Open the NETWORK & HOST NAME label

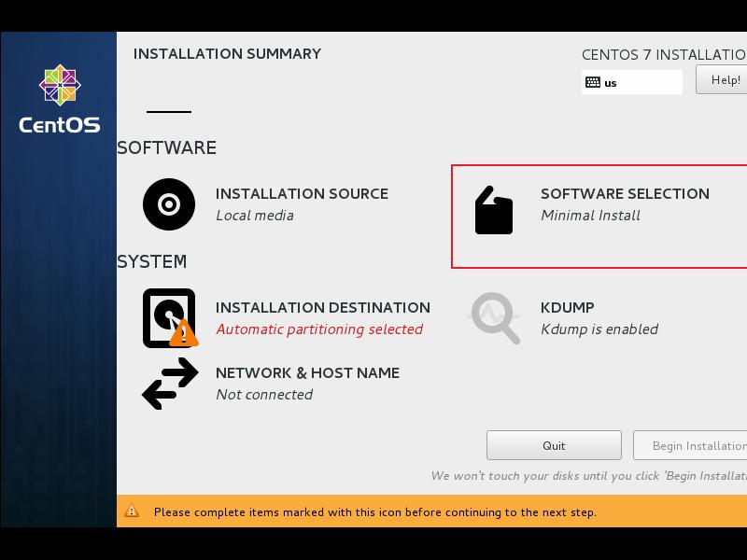[307, 372]
